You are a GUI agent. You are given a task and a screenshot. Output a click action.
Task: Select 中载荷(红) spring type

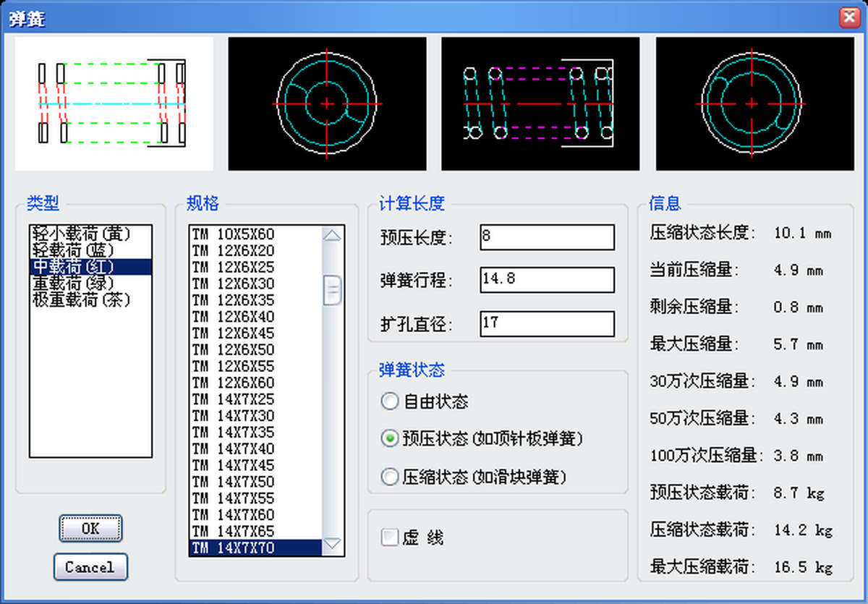(x=90, y=267)
